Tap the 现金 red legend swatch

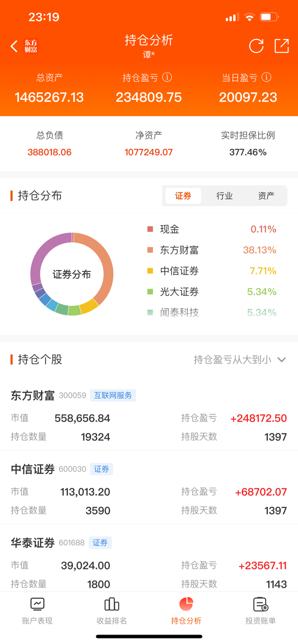click(x=150, y=229)
